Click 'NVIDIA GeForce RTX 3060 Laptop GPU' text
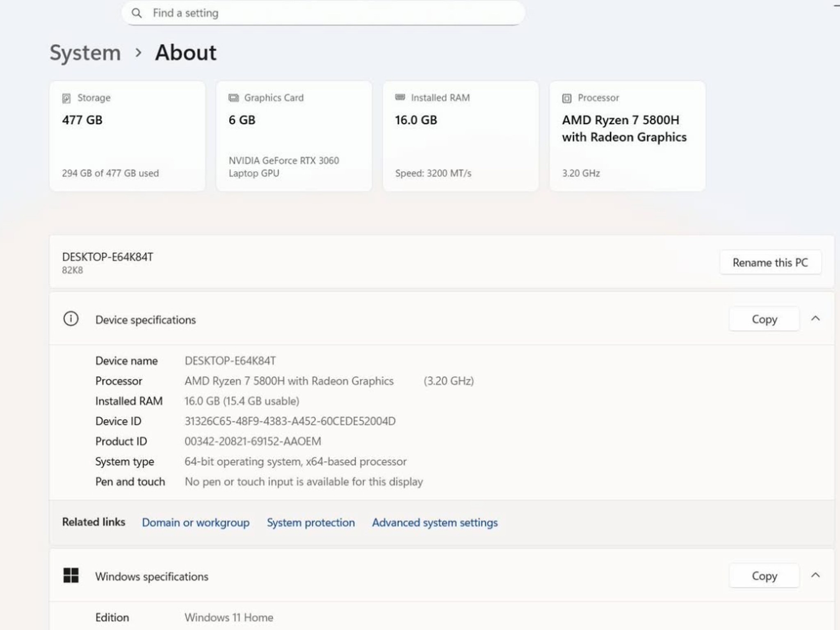 pos(284,167)
